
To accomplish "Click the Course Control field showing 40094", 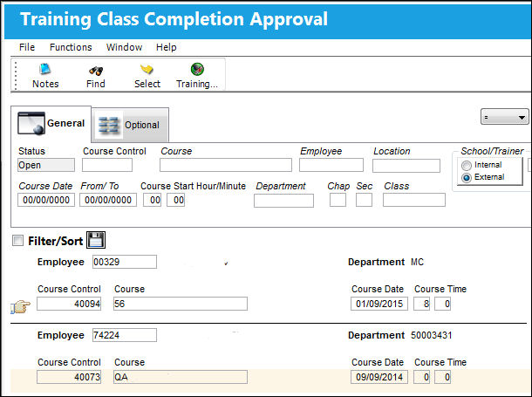I will (69, 304).
